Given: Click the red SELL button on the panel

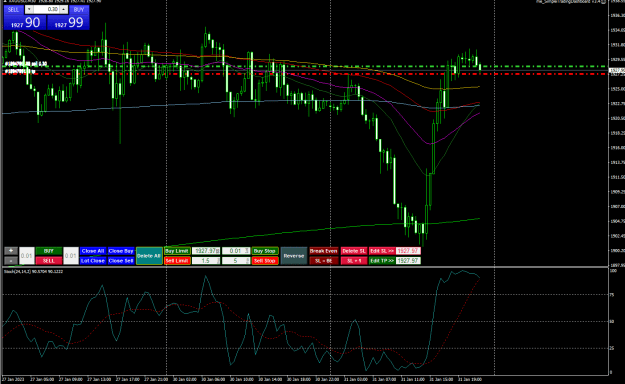Looking at the screenshot, I should pos(49,261).
